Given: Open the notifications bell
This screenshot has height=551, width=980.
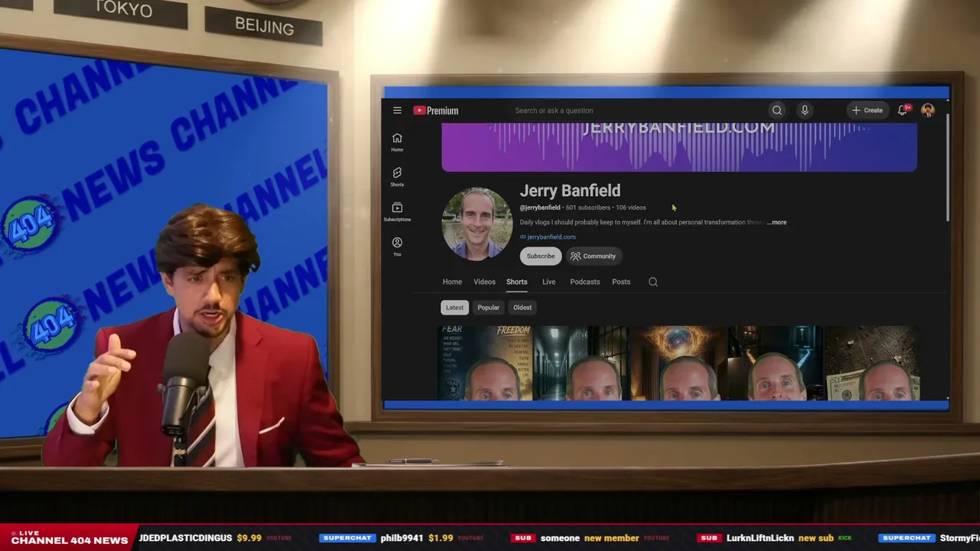Looking at the screenshot, I should [903, 110].
